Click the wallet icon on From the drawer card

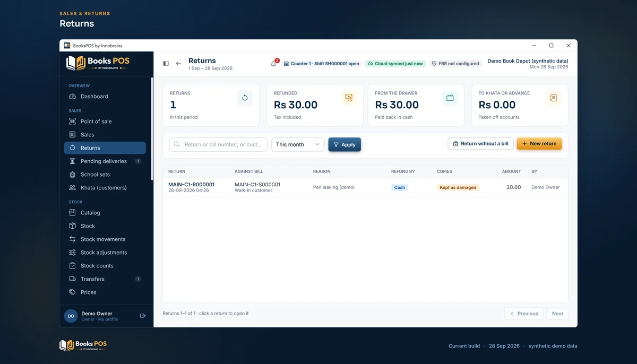click(x=450, y=98)
